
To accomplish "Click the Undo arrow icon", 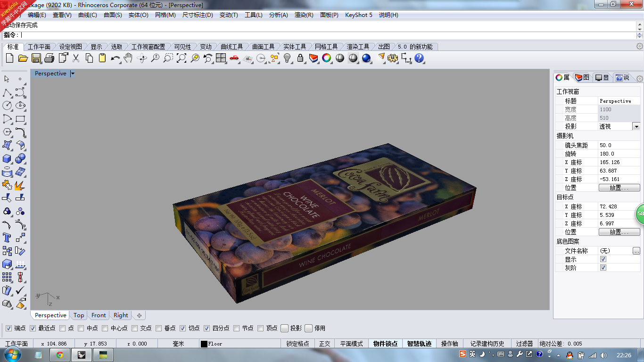I will [x=116, y=58].
